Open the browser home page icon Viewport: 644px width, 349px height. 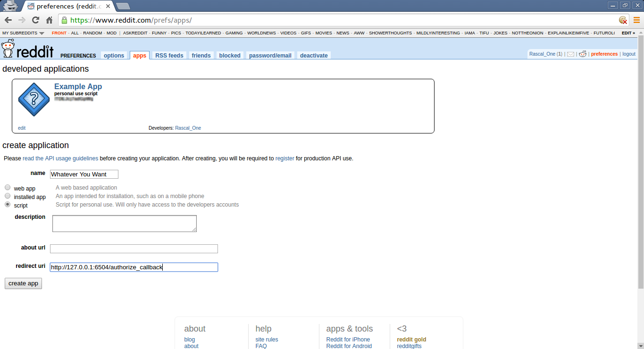[x=49, y=20]
